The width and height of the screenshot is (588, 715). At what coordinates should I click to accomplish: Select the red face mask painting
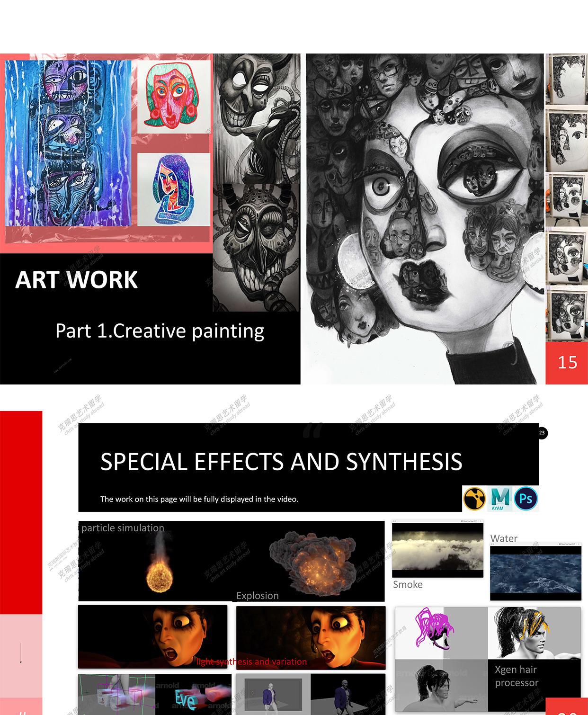[174, 97]
